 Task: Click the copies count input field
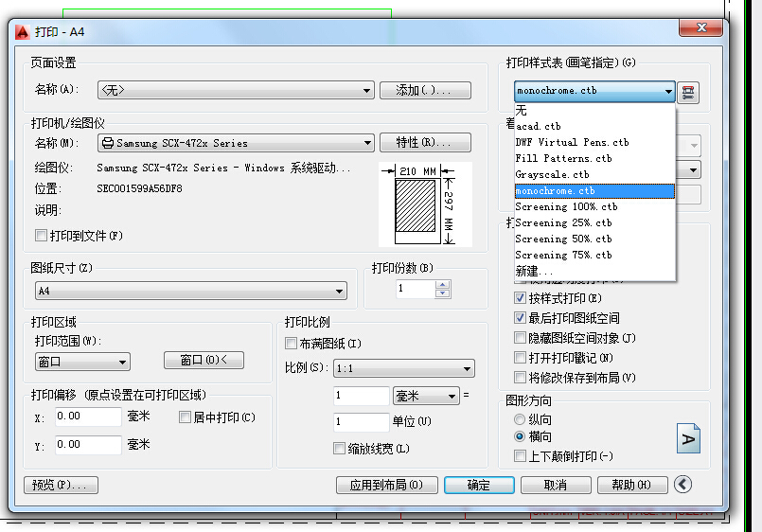(416, 289)
